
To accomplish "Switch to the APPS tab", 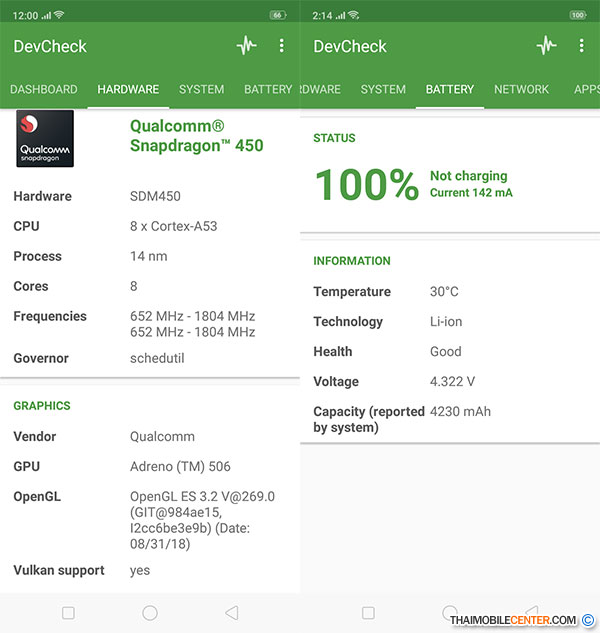I will tap(586, 89).
